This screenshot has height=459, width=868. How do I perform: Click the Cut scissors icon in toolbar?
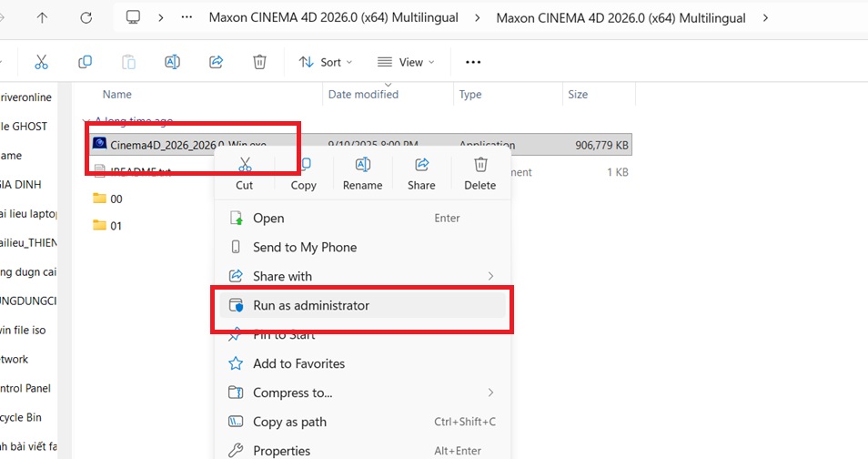(x=41, y=62)
